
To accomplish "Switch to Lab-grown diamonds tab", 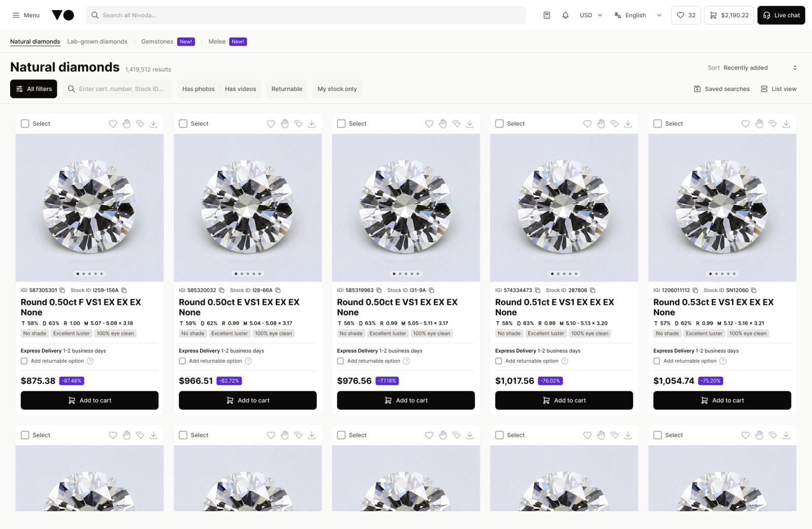I will coord(97,42).
